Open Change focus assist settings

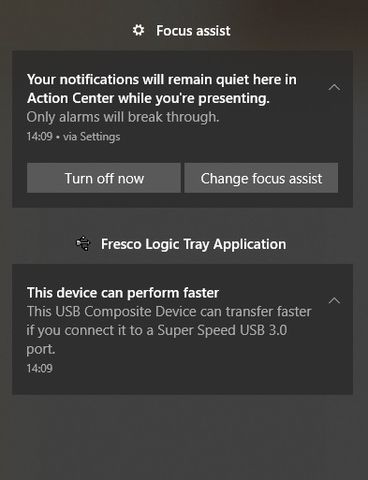click(261, 178)
